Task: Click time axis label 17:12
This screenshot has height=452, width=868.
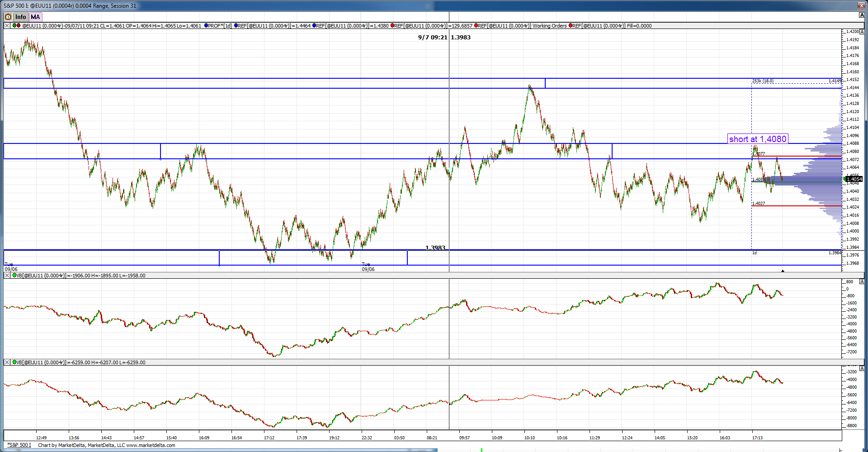Action: [x=269, y=438]
